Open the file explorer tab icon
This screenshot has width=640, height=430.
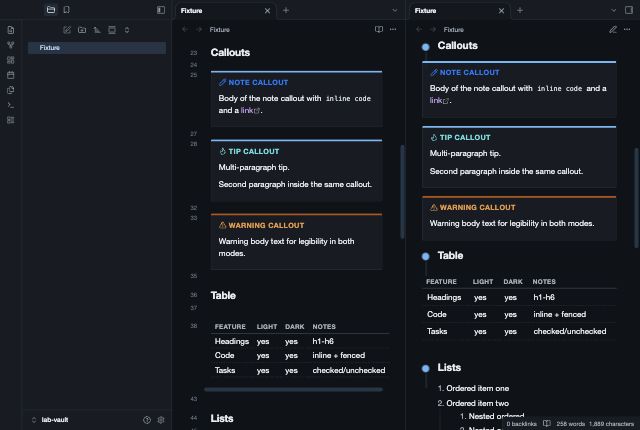pos(51,10)
